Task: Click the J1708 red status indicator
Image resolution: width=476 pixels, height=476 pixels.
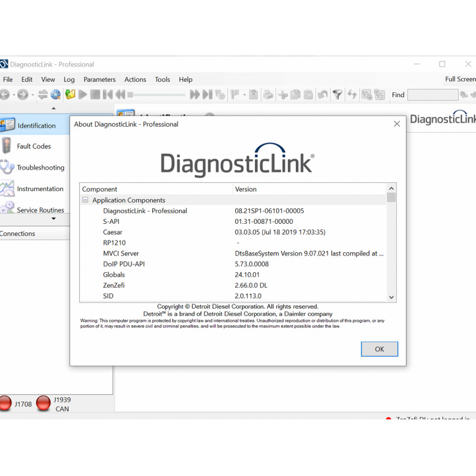Action: [5, 404]
